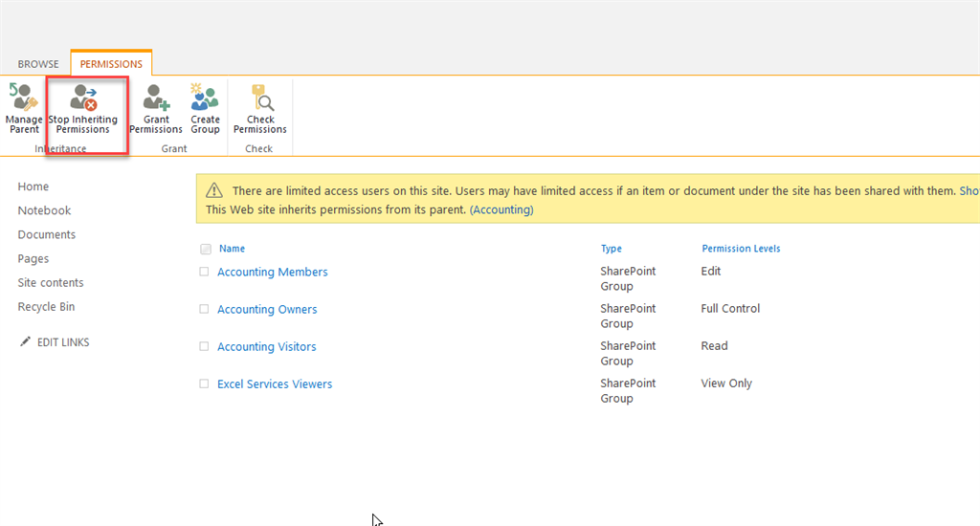Open the Accounting Members group link
Viewport: 980px width, 526px height.
click(x=273, y=272)
